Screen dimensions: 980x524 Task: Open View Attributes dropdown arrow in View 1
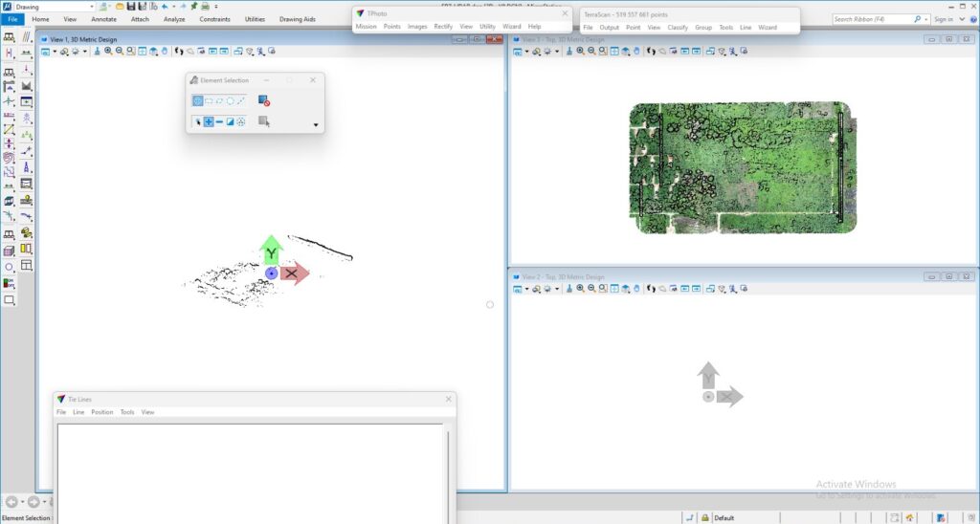click(x=55, y=52)
